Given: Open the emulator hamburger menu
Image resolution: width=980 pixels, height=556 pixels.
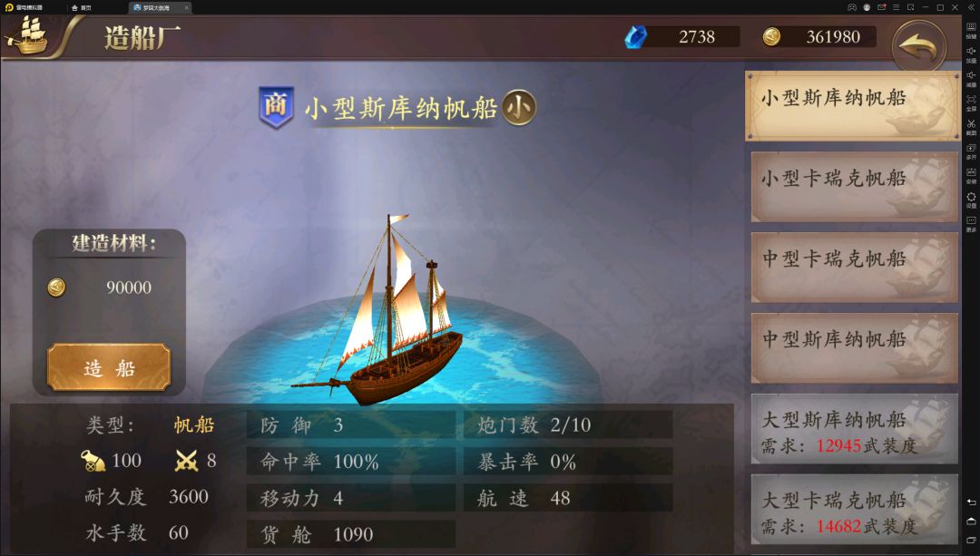Looking at the screenshot, I should (896, 7).
